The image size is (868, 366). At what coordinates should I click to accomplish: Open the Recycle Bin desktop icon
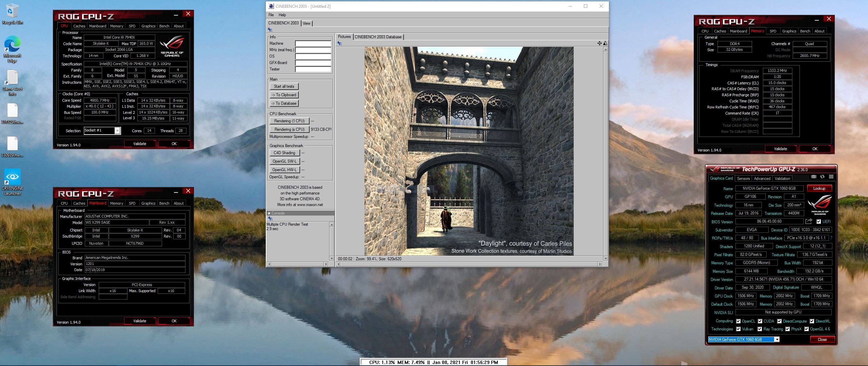pyautogui.click(x=12, y=14)
